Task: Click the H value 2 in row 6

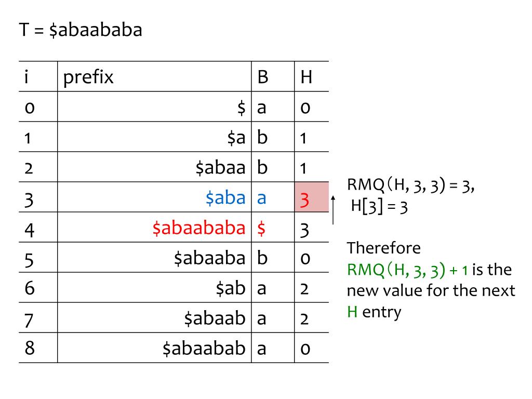Action: coord(304,289)
